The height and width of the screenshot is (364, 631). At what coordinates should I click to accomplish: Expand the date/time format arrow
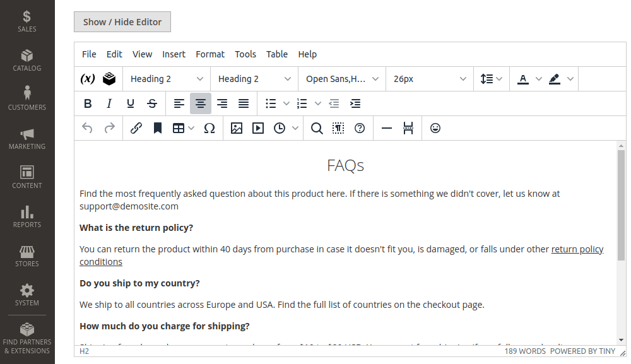point(295,128)
